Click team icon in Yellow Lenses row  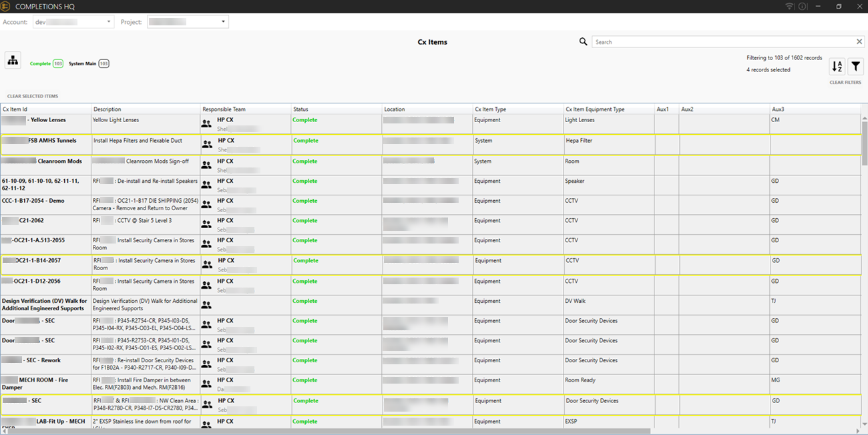coord(206,124)
